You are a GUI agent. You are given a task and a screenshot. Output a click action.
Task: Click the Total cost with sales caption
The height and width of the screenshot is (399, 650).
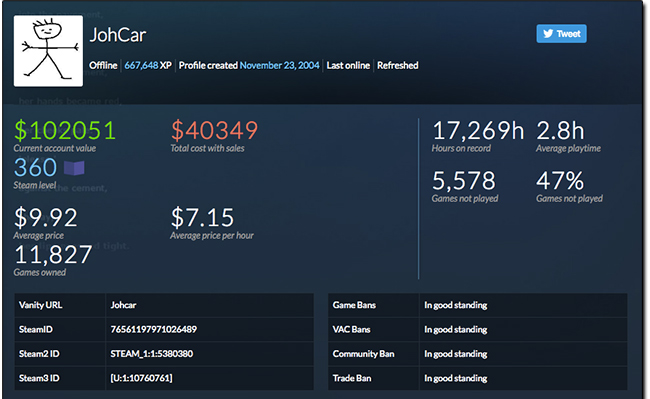click(x=207, y=148)
